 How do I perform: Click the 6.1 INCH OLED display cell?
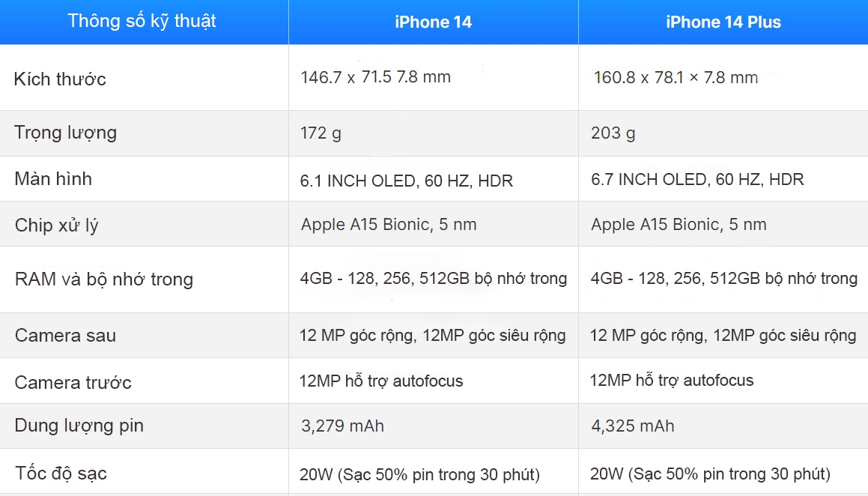[x=406, y=180]
